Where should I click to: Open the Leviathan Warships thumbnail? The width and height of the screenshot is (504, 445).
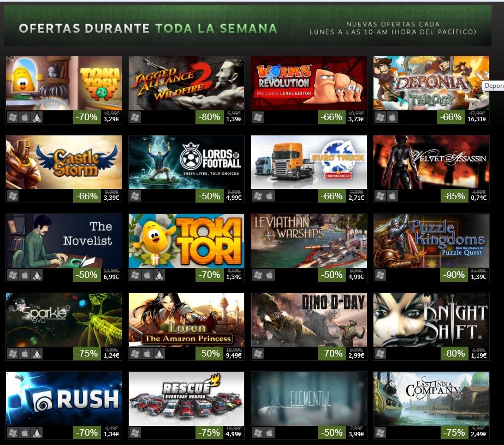[309, 241]
